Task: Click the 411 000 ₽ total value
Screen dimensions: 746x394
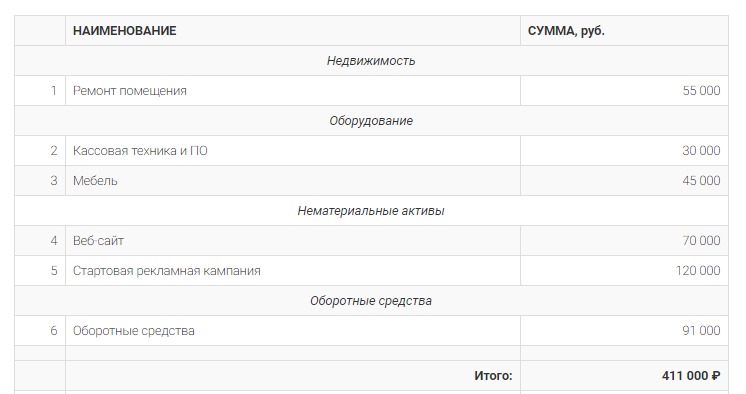Action: pos(691,376)
